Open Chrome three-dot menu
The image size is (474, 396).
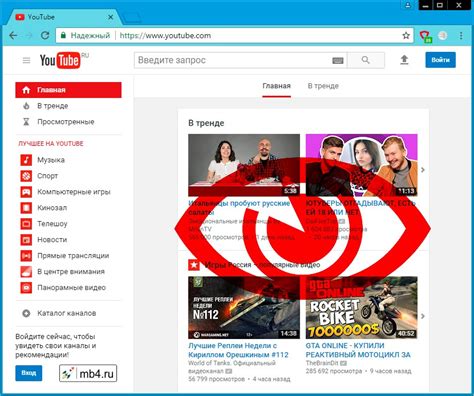461,36
